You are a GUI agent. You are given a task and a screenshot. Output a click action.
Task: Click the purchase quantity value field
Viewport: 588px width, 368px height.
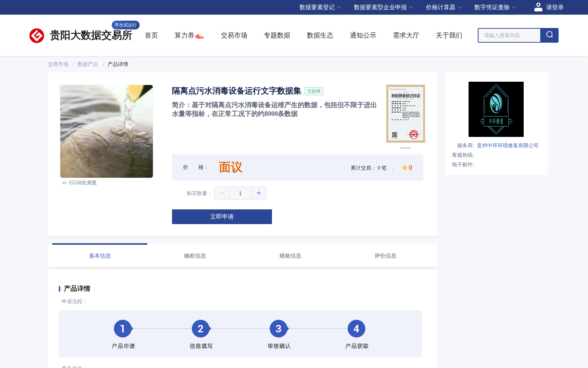point(240,193)
